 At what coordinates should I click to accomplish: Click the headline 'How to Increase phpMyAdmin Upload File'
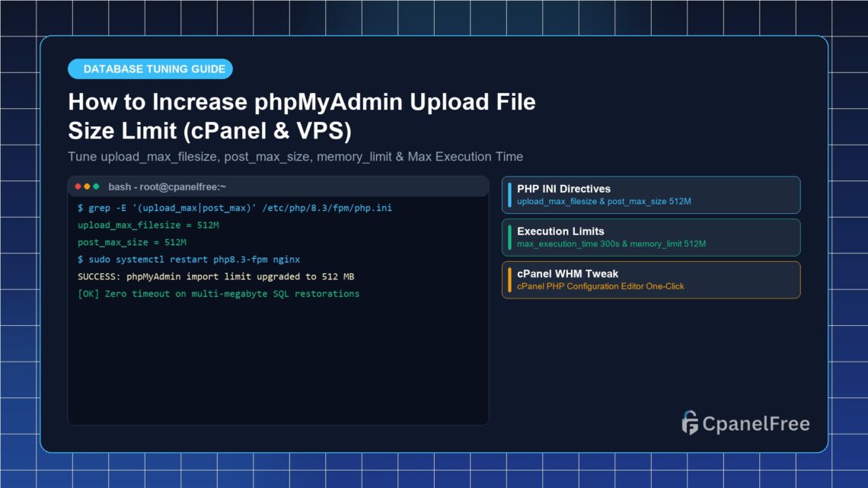click(x=302, y=102)
